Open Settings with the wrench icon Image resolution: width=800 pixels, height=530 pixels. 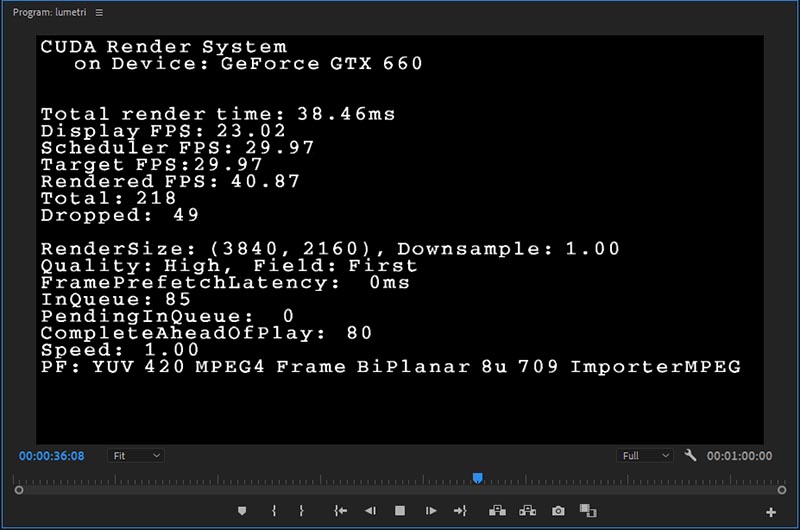click(690, 455)
